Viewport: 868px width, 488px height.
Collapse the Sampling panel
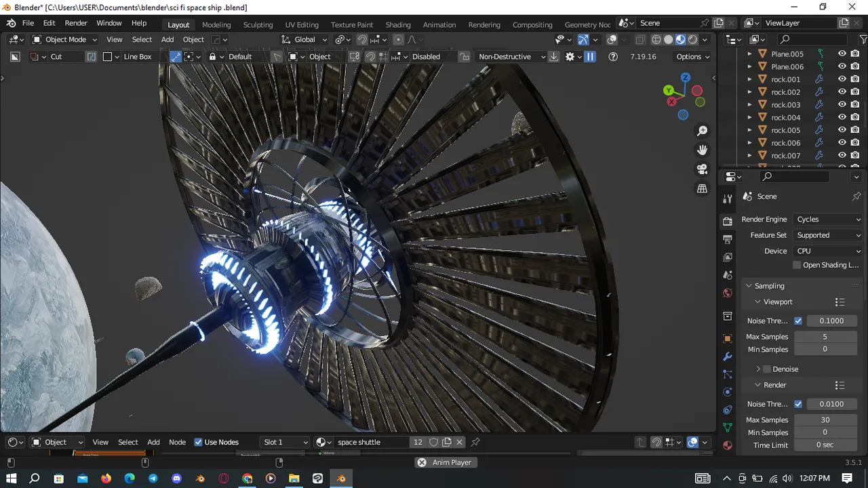(749, 286)
